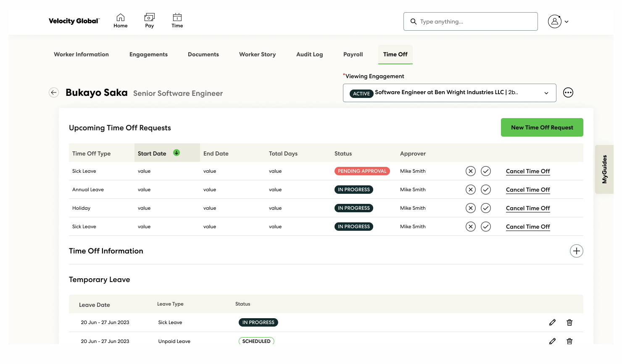
Task: Click the Annual Leave type cell
Action: [x=88, y=190]
